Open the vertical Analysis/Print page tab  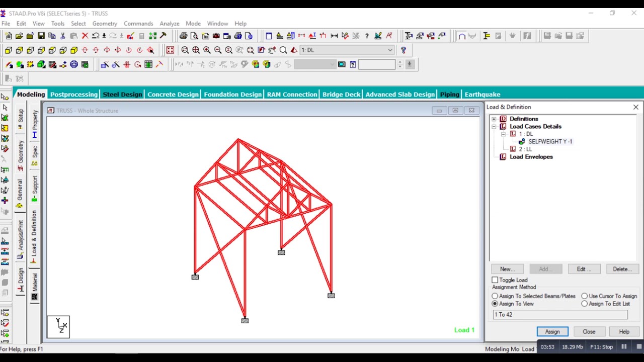click(20, 239)
